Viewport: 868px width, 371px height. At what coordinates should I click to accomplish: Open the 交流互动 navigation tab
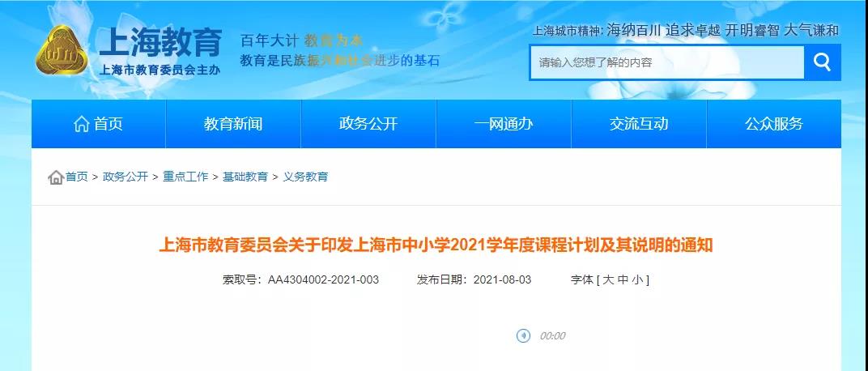tap(639, 123)
